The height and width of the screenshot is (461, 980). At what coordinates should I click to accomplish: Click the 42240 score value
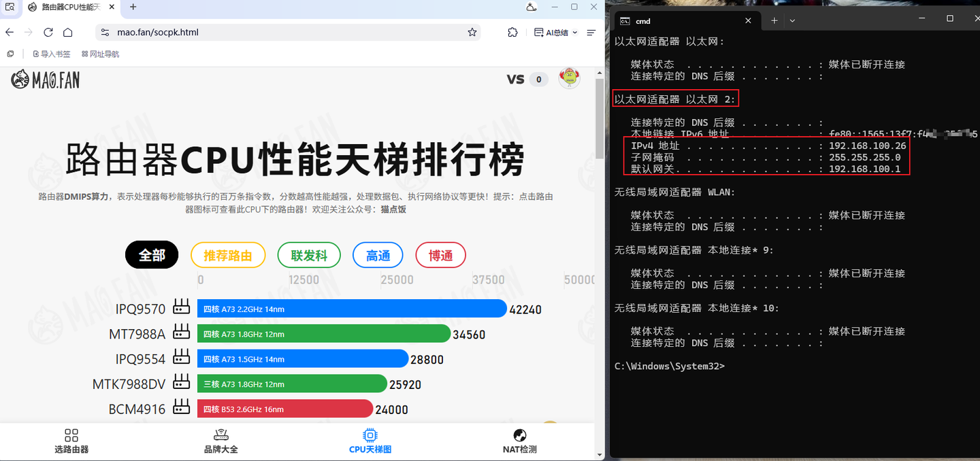click(525, 309)
